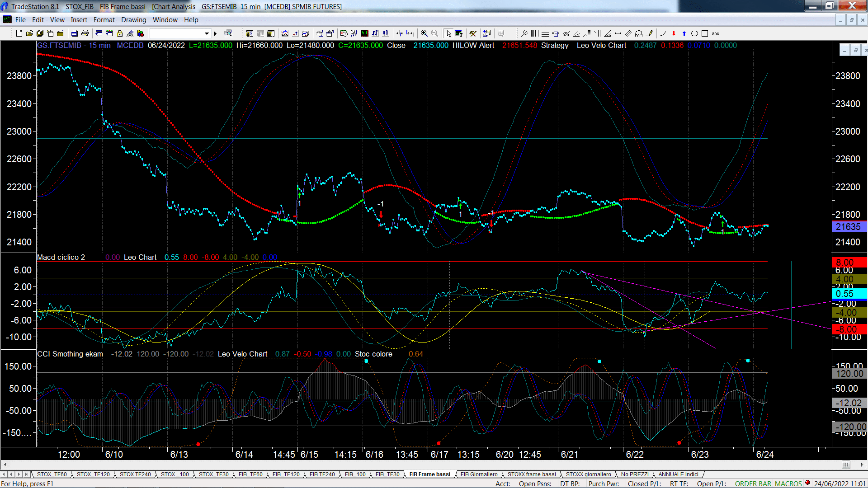The width and height of the screenshot is (868, 488).
Task: Select the blue up arrow drawing tool
Action: coord(684,33)
